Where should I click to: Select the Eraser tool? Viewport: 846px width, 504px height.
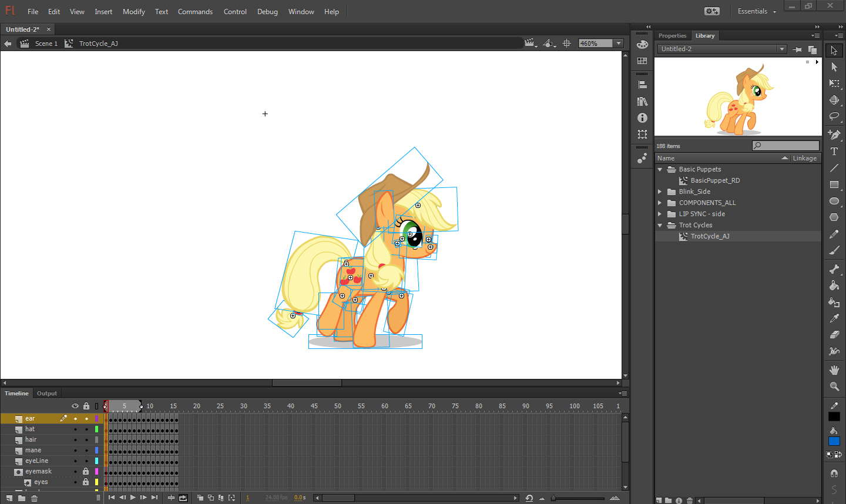coord(834,335)
